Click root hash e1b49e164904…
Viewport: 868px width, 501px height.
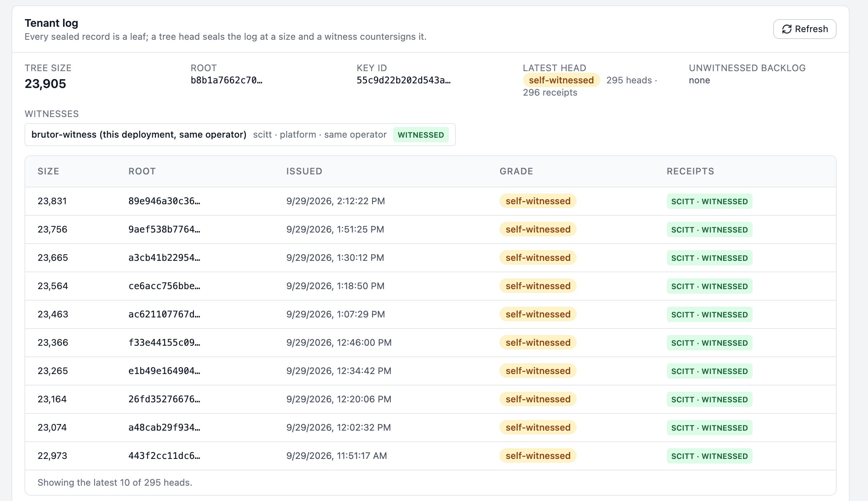tap(164, 371)
